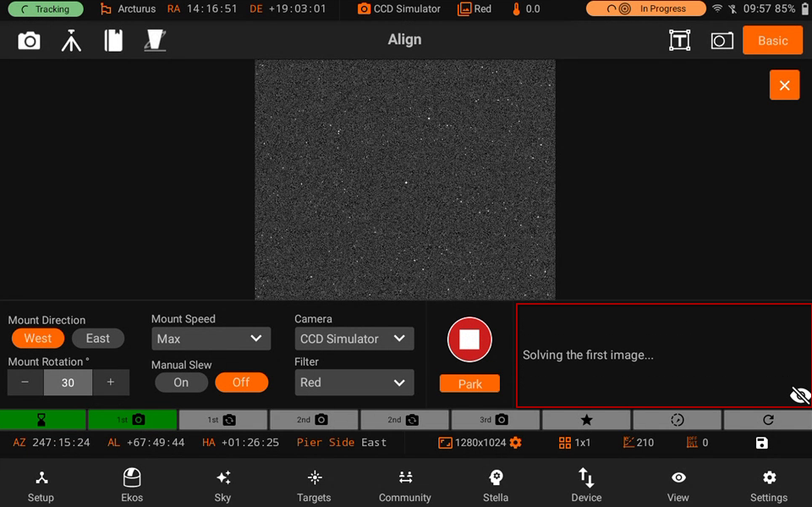Click the 1st rotate stage

tap(222, 419)
